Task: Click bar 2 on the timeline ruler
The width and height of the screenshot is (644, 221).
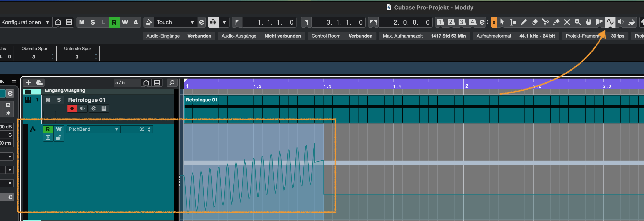Action: 467,86
